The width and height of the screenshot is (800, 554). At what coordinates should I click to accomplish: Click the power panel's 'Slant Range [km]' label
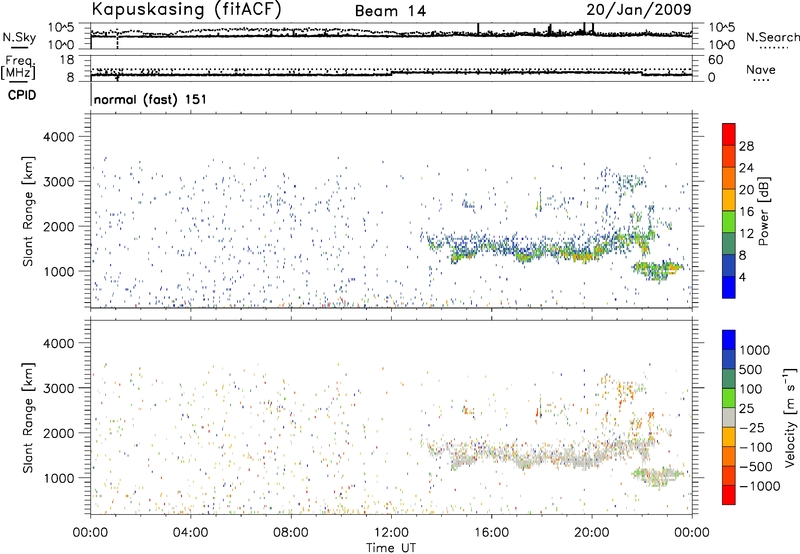coord(28,211)
